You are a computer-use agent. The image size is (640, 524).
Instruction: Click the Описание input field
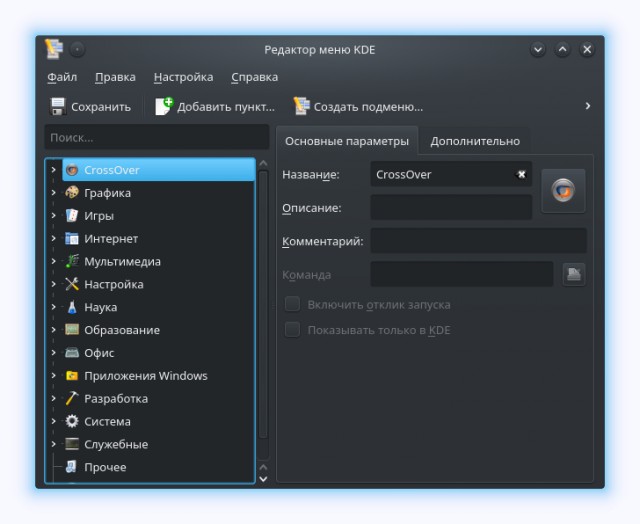pos(451,207)
